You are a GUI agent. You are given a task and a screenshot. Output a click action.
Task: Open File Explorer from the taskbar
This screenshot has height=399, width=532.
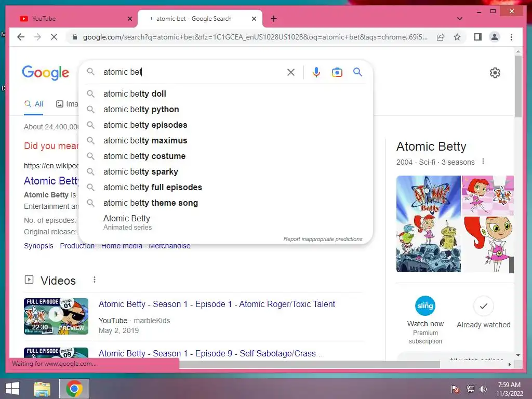(x=42, y=389)
